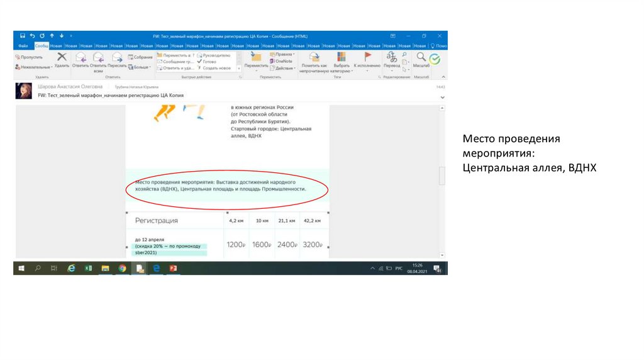This screenshot has height=361, width=644.
Task: Choose the Ответить и уда... quick step
Action: (175, 68)
